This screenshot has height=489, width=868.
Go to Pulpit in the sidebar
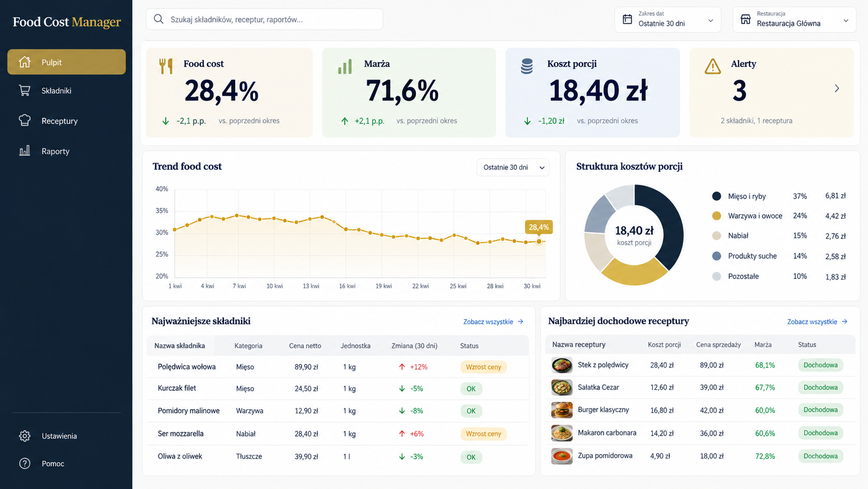66,62
